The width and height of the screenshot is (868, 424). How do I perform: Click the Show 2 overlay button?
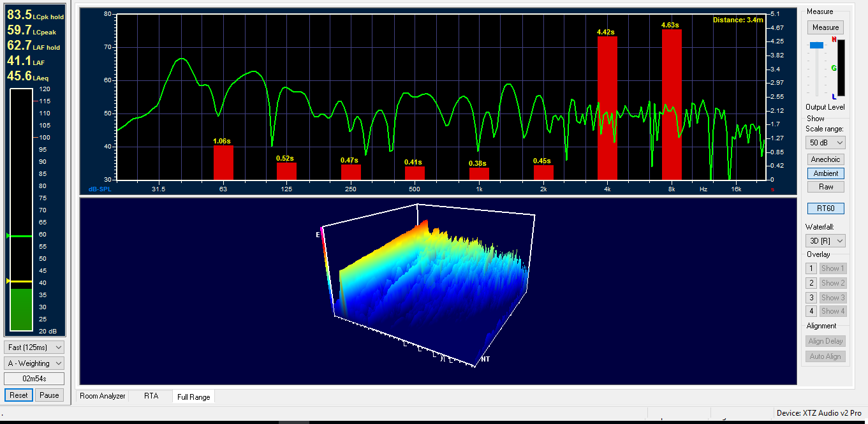coord(833,283)
